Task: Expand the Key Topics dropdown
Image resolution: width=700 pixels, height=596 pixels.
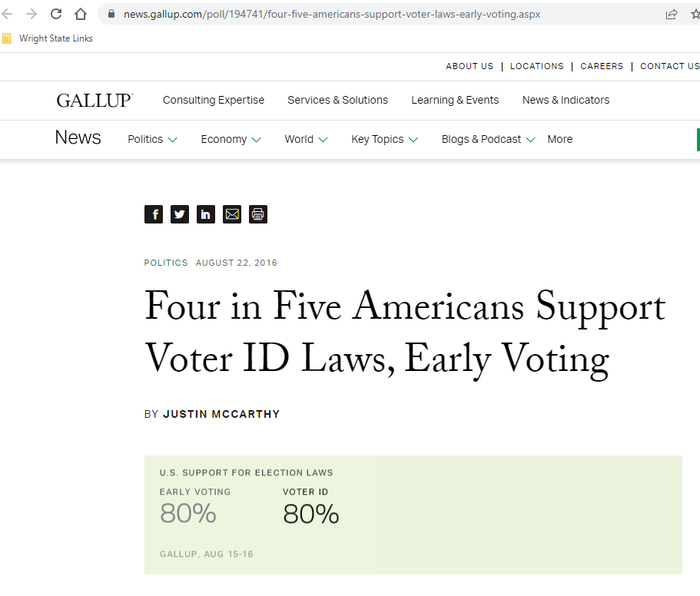Action: 384,139
